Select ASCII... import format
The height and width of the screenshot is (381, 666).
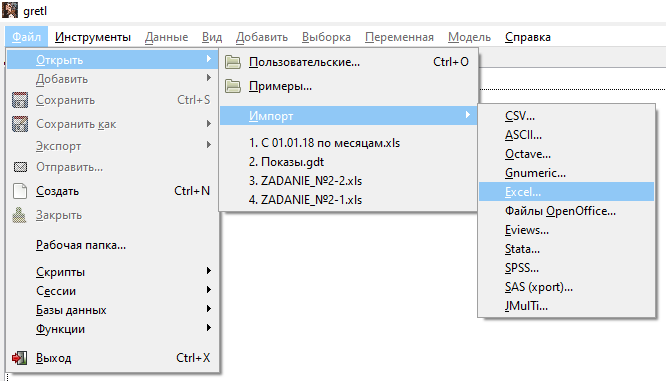pyautogui.click(x=567, y=135)
